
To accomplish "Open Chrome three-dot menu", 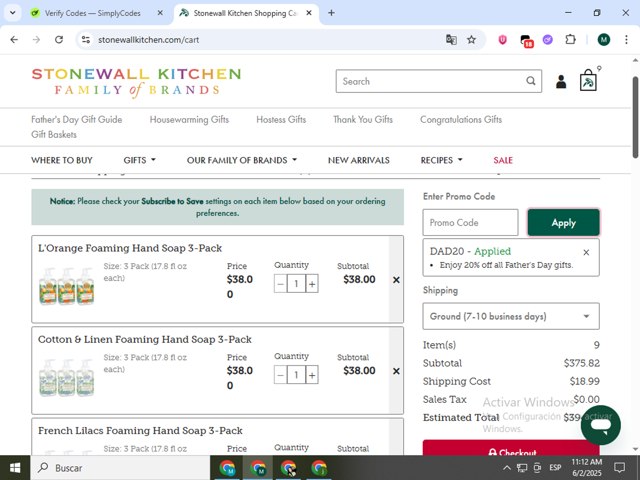I will pos(626,40).
